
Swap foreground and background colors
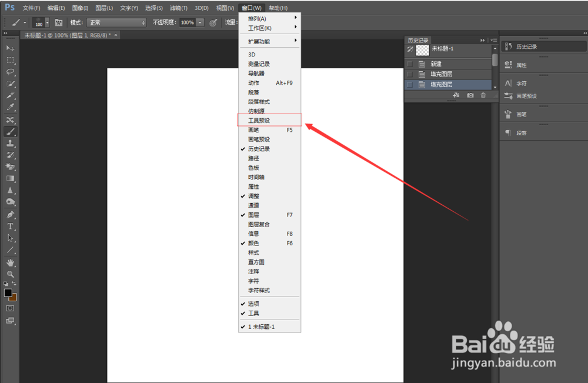14,284
